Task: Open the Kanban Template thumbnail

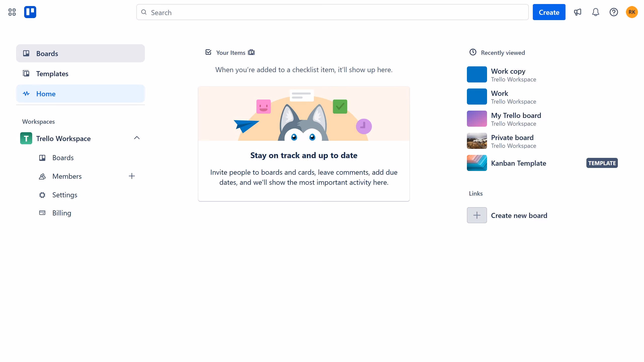Action: [x=477, y=163]
